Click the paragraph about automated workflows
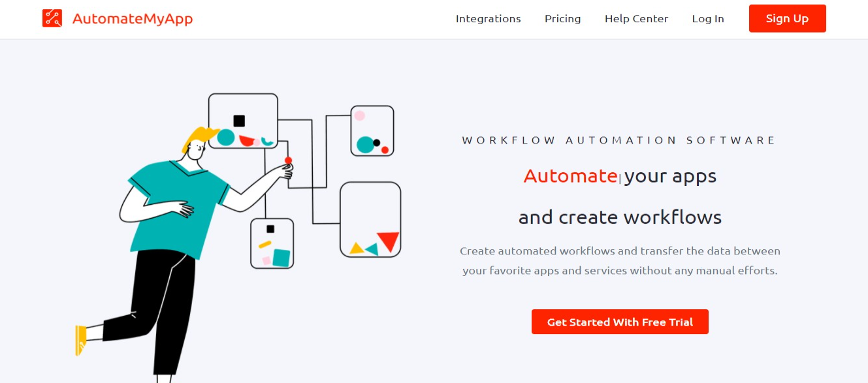Screen dimensions: 868x383 click(x=620, y=260)
